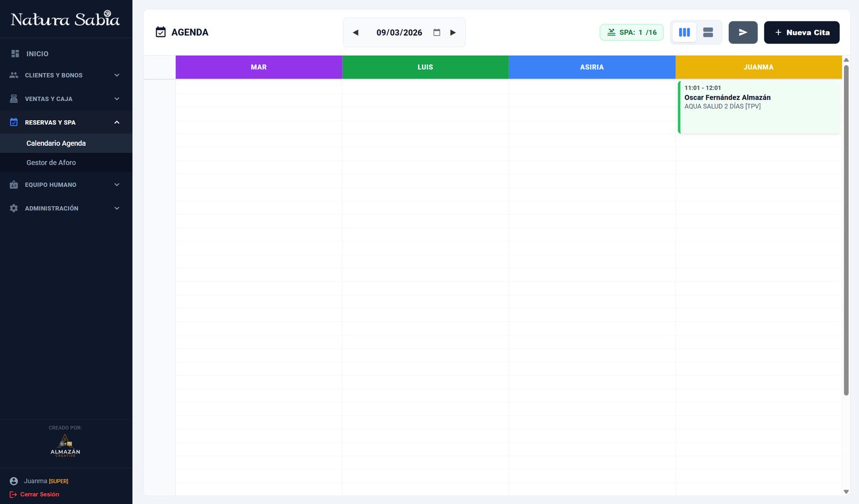The height and width of the screenshot is (504, 859).
Task: Click the send paper-plane icon button
Action: pos(742,33)
